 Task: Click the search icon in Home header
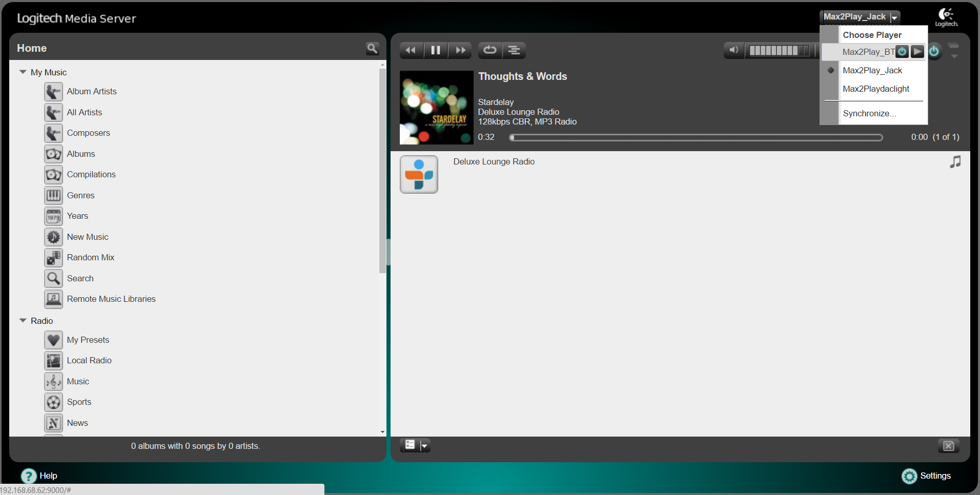point(373,49)
